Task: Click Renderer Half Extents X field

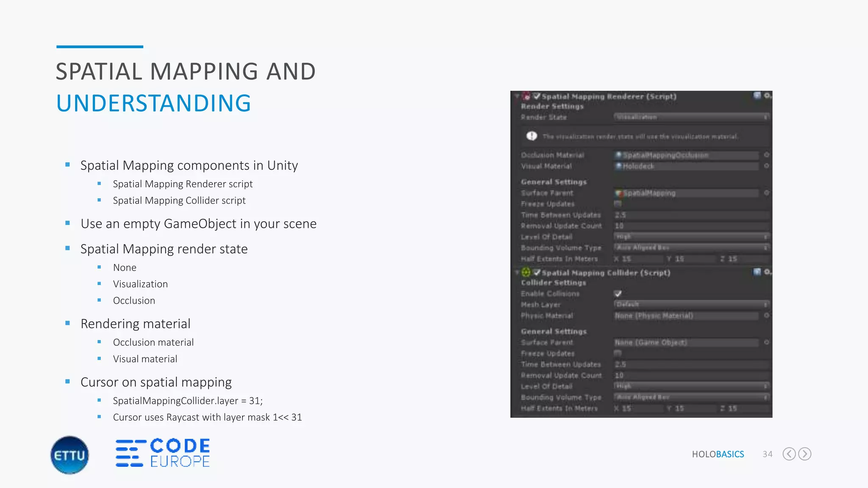Action: [642, 259]
